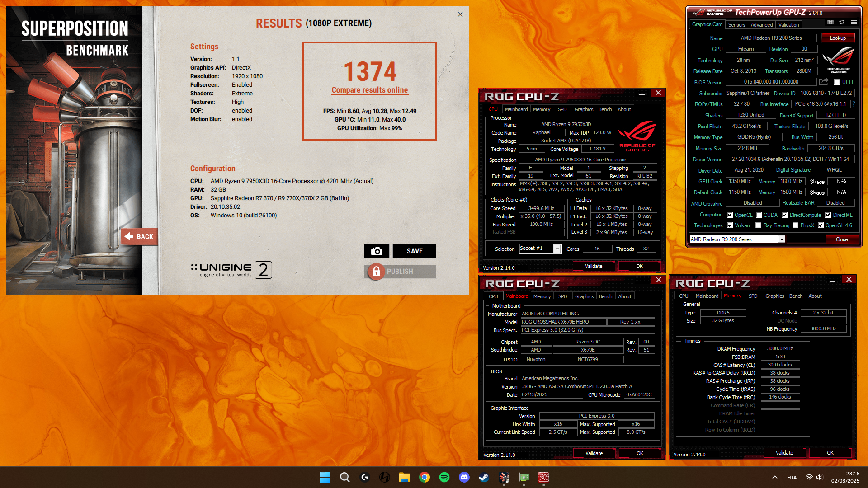The width and height of the screenshot is (868, 488).
Task: Click the ROG CROSSHAIR X670E HERO model text
Action: (555, 322)
